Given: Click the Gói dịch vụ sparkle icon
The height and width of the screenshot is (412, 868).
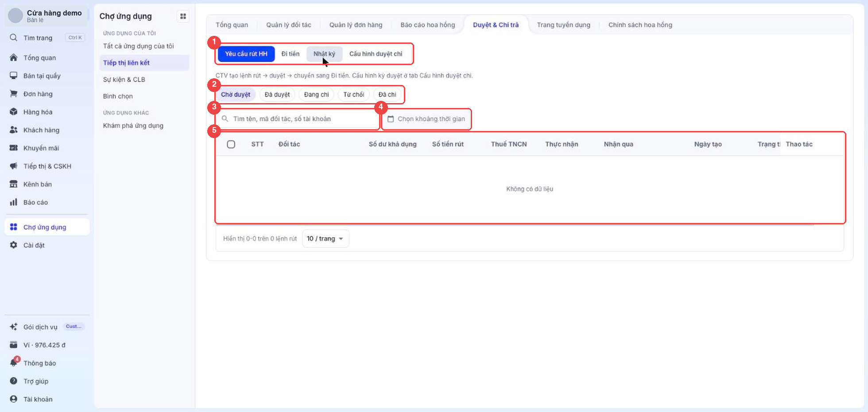Looking at the screenshot, I should 14,327.
